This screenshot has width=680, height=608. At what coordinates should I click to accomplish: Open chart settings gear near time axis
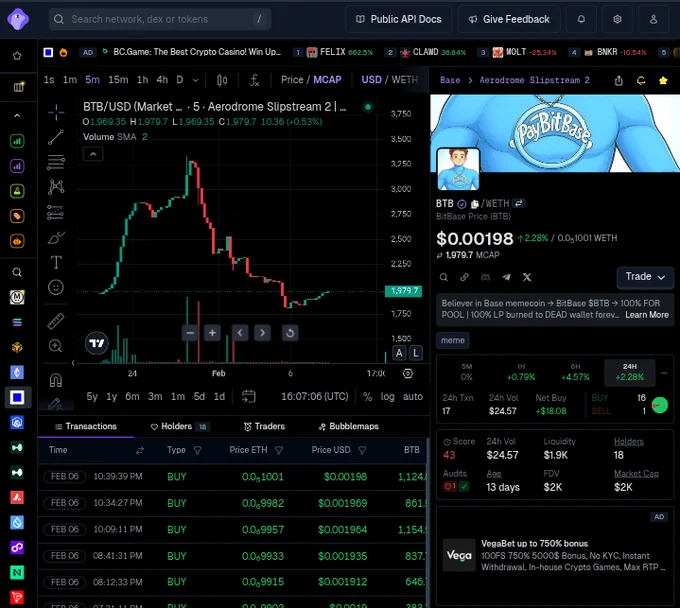408,373
